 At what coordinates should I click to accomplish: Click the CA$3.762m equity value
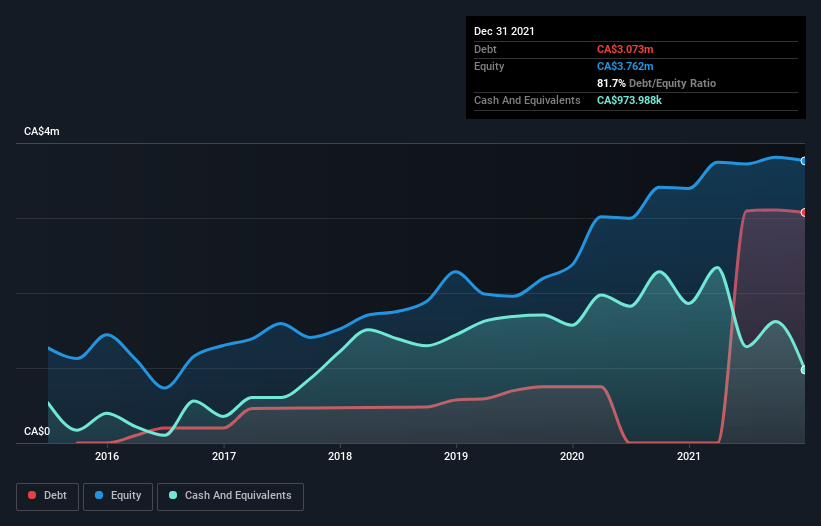(x=625, y=66)
